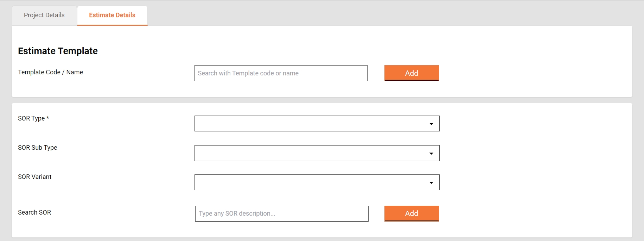This screenshot has height=241, width=644.
Task: Click the SOR Type label text
Action: [31, 118]
